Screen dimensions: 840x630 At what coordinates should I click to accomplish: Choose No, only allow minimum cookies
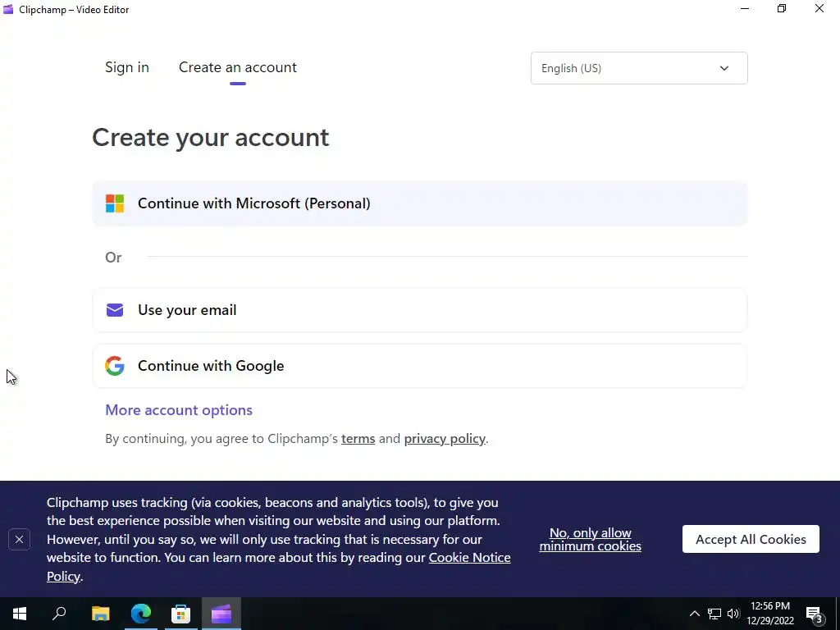coord(590,540)
